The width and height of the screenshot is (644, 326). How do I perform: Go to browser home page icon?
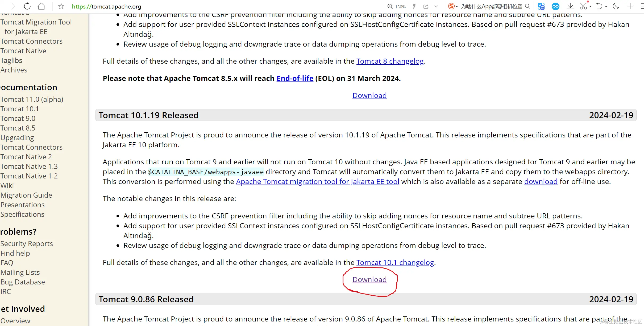tap(41, 6)
